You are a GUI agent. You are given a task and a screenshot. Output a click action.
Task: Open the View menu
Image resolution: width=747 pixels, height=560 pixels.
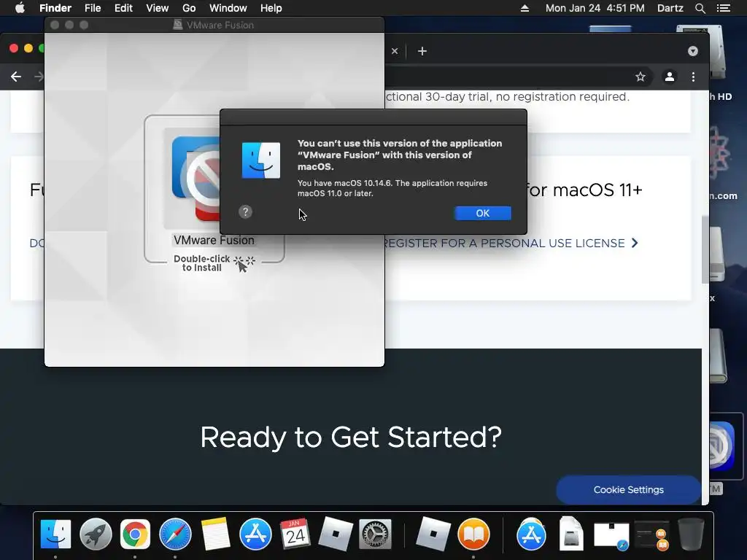pos(158,8)
